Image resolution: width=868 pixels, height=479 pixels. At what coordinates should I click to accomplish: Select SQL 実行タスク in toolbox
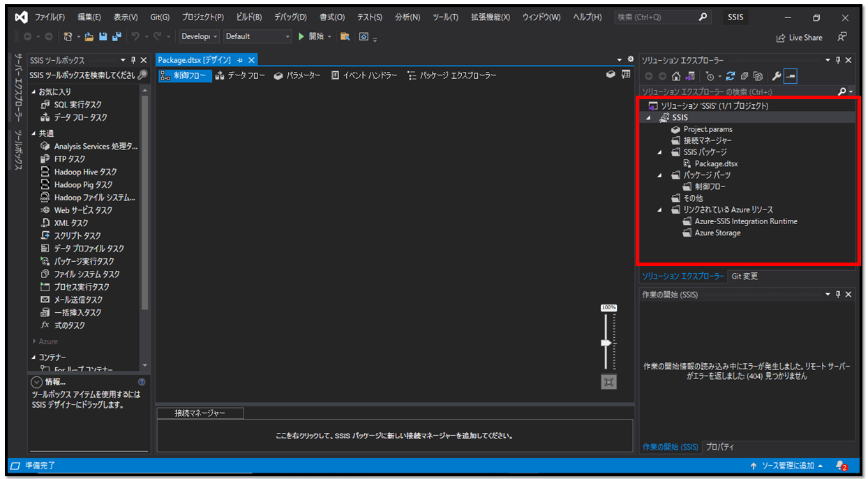point(77,105)
